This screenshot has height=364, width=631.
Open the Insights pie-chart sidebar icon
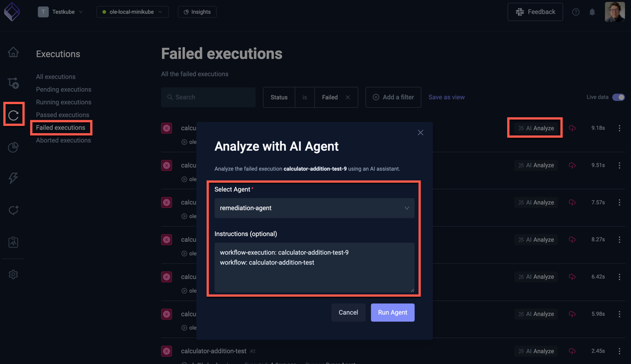13,147
